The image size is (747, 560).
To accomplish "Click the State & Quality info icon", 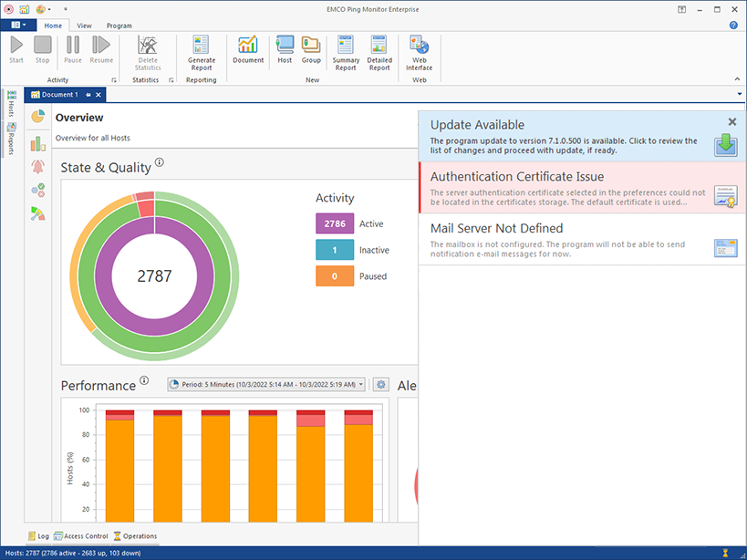I will tap(160, 162).
